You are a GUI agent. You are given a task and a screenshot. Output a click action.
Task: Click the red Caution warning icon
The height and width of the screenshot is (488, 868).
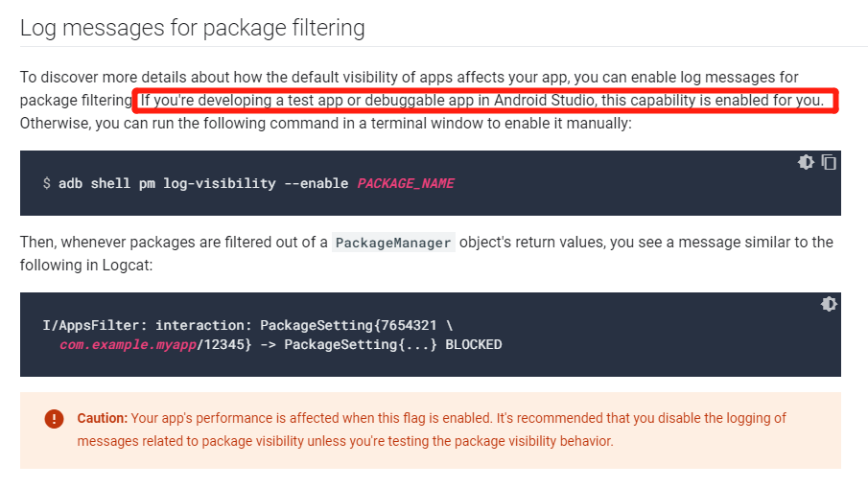click(55, 419)
